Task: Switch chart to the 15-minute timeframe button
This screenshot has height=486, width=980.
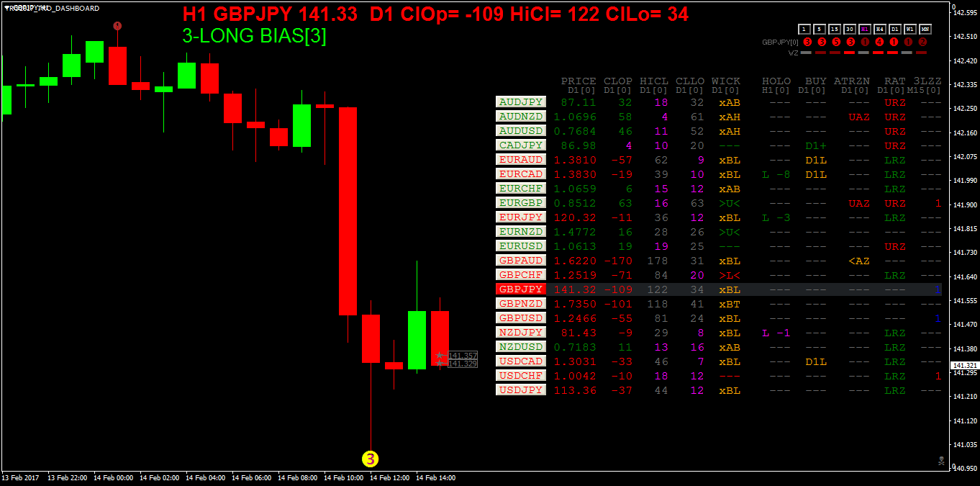Action: point(835,30)
